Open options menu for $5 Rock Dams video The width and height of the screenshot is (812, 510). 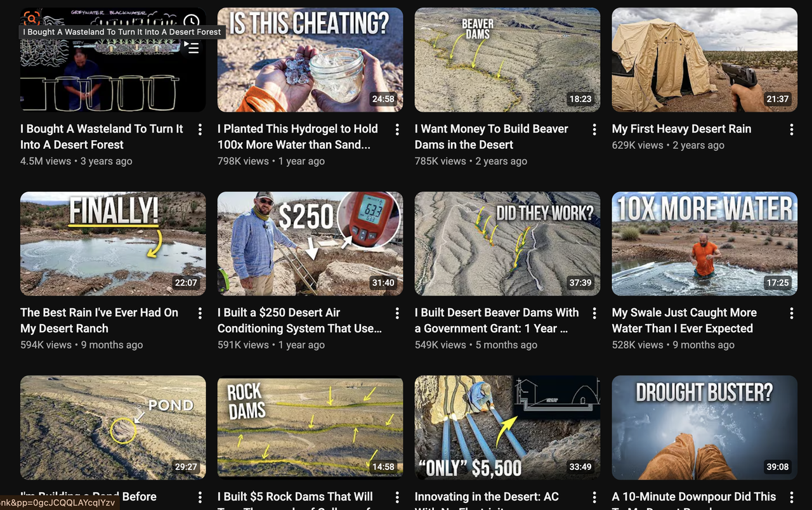point(397,497)
